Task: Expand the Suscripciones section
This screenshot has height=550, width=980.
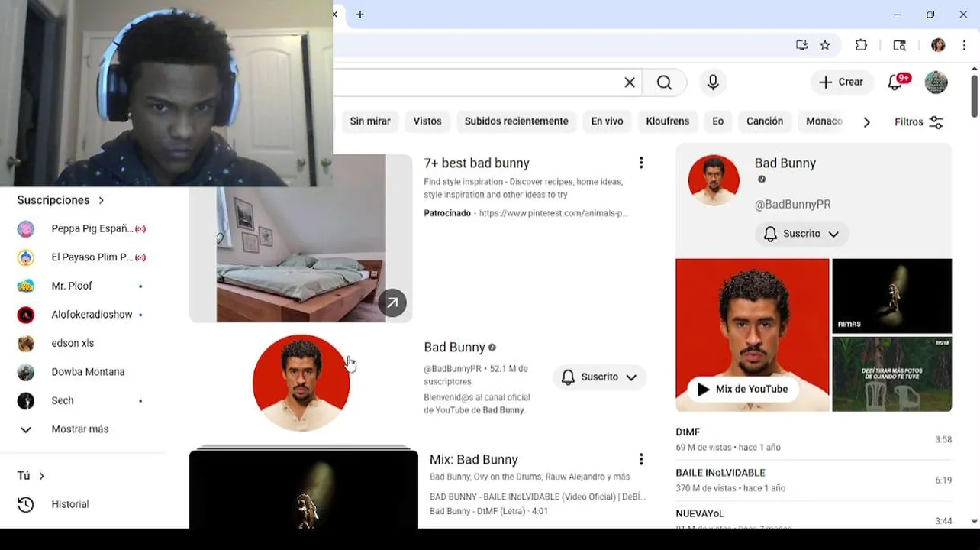Action: (60, 200)
